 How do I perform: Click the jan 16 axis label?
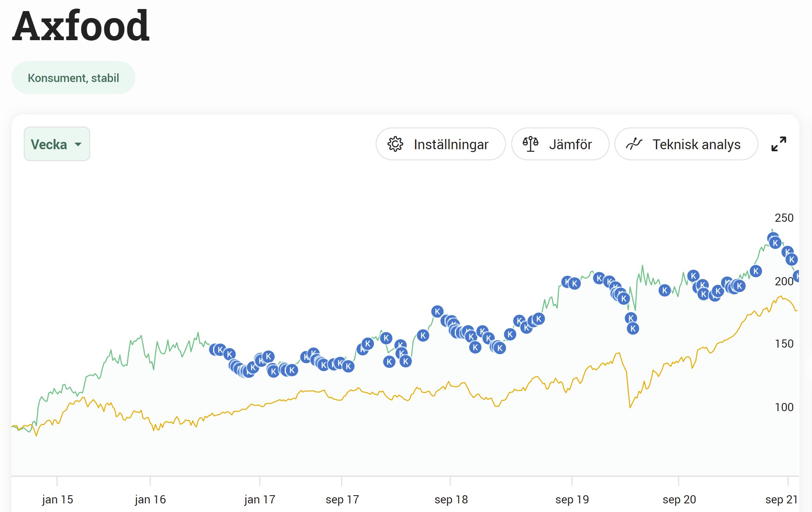150,499
